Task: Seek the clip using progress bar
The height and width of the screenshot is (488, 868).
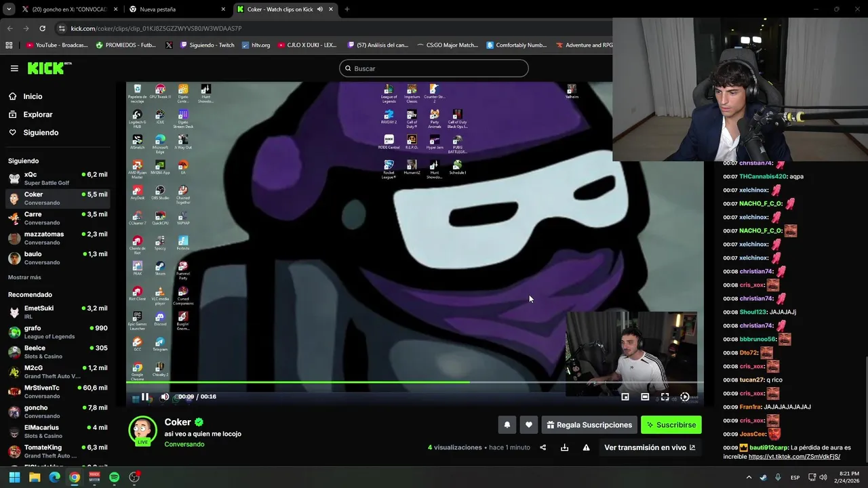Action: pos(414,382)
